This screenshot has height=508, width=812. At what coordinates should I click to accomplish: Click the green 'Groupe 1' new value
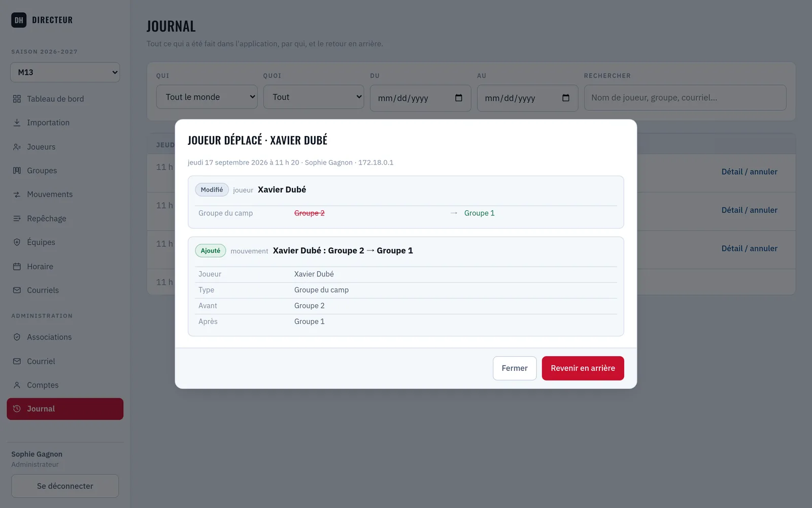click(x=479, y=213)
